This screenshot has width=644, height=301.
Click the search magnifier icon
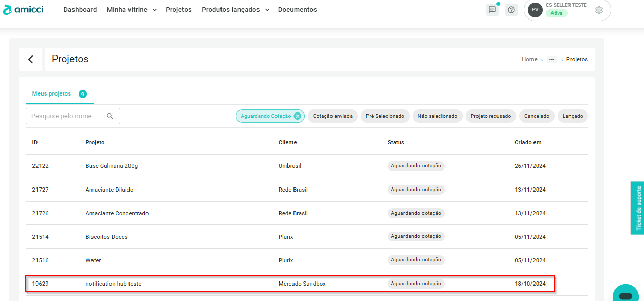tap(110, 116)
